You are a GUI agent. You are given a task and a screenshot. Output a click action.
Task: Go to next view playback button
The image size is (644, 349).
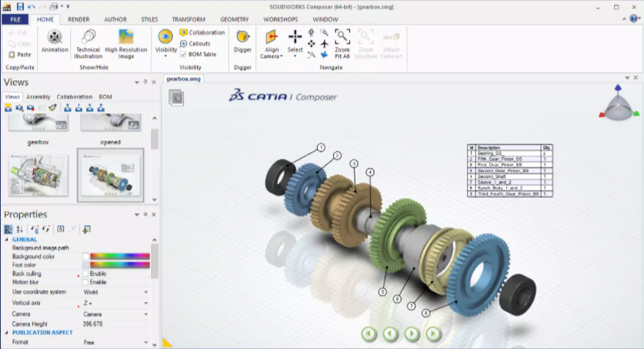point(412,334)
